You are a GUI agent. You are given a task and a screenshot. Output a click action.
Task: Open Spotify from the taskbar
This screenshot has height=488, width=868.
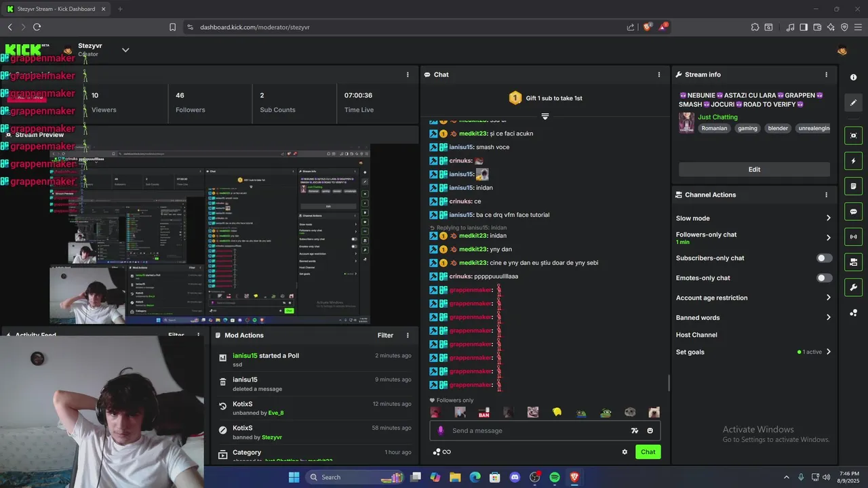coord(554,477)
